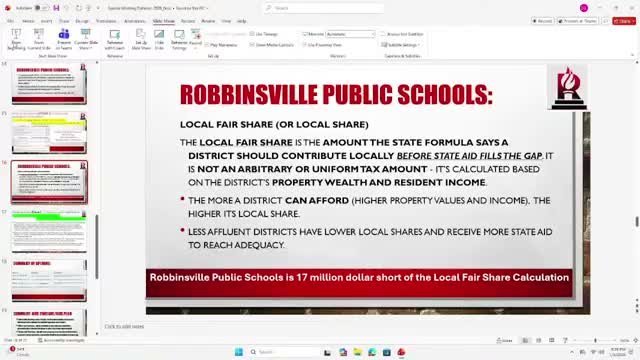
Task: Toggle Play Narrations checkbox
Action: click(221, 45)
